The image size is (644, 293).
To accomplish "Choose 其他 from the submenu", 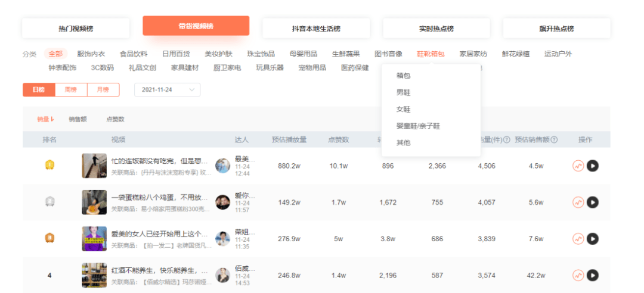I will coord(403,143).
